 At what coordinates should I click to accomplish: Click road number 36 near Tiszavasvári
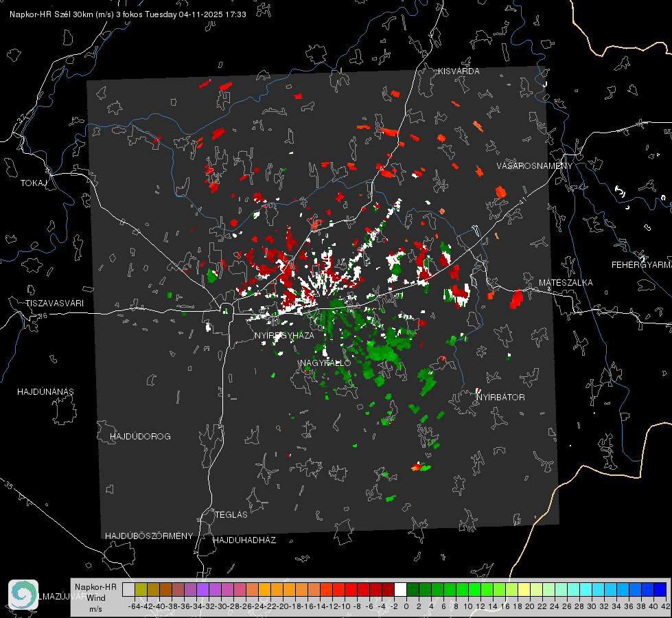43,315
